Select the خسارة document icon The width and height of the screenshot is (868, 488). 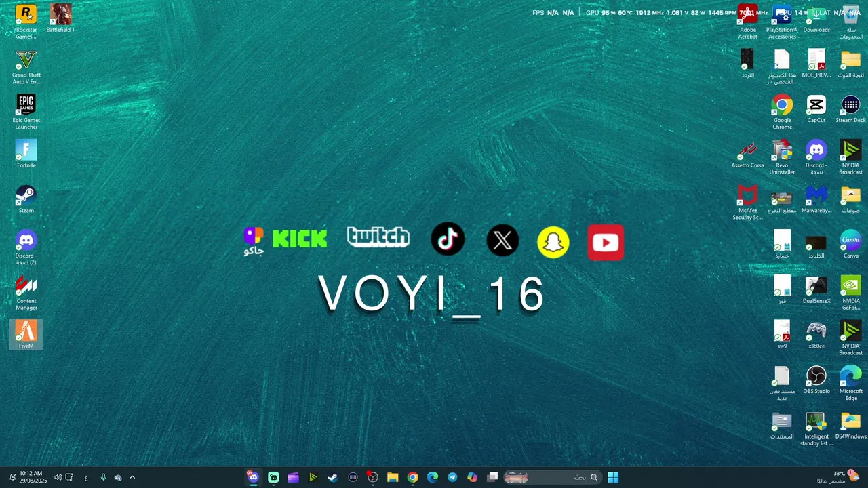782,244
